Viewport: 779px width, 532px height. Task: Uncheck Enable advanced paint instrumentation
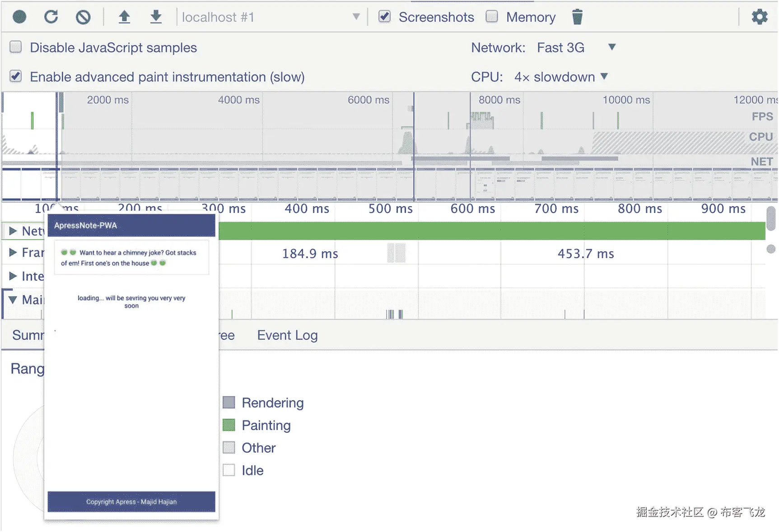click(16, 76)
